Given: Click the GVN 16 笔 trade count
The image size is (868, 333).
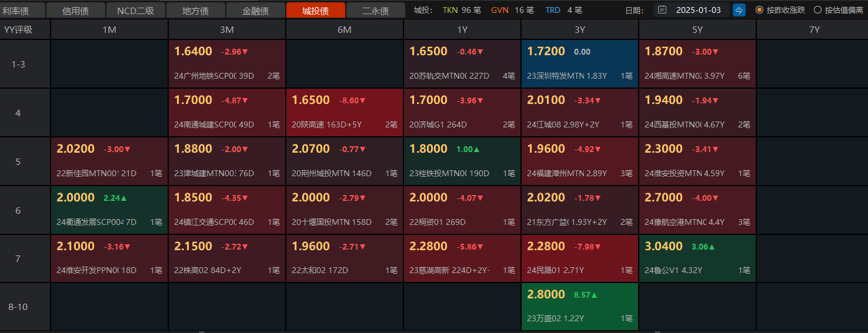Looking at the screenshot, I should click(x=512, y=10).
